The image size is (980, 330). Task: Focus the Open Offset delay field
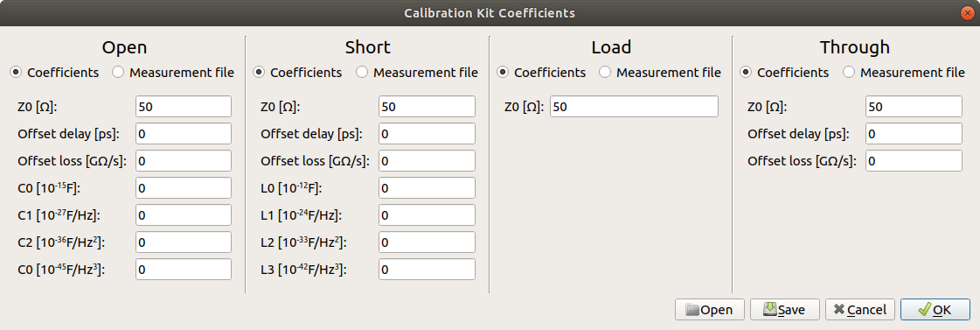pos(184,133)
